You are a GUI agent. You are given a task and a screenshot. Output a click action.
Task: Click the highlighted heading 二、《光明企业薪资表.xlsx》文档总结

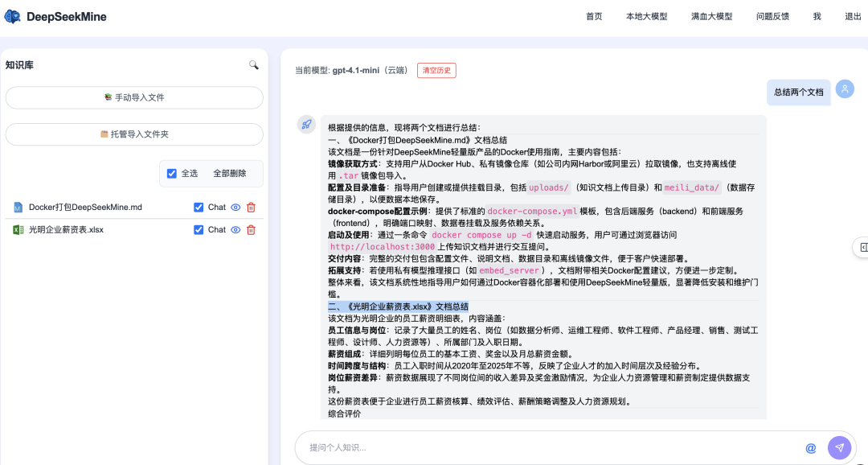(399, 307)
